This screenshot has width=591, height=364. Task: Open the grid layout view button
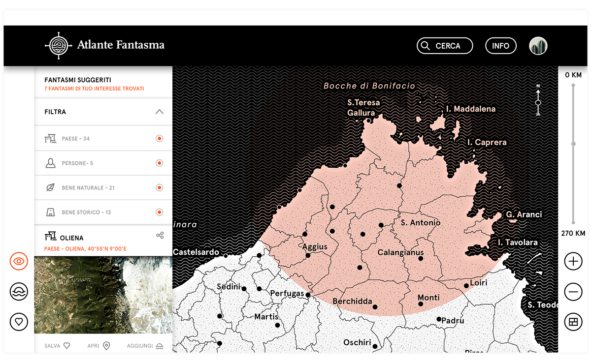(573, 322)
